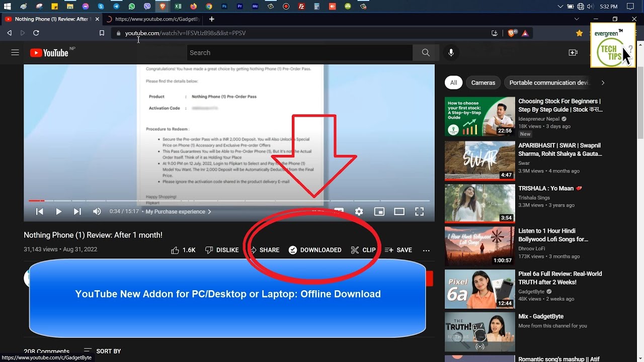View site info via the padlock
644x362 pixels.
point(119,33)
